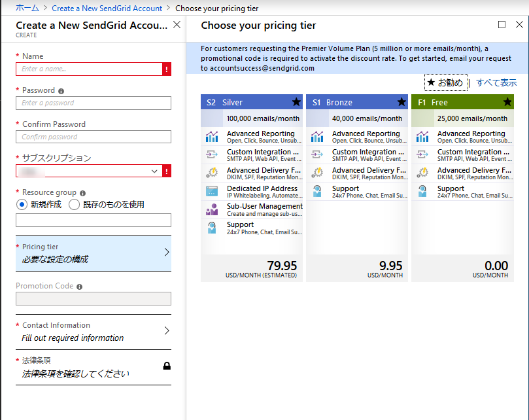This screenshot has width=529, height=420.
Task: Select the お勧め recommended tab
Action: click(446, 82)
